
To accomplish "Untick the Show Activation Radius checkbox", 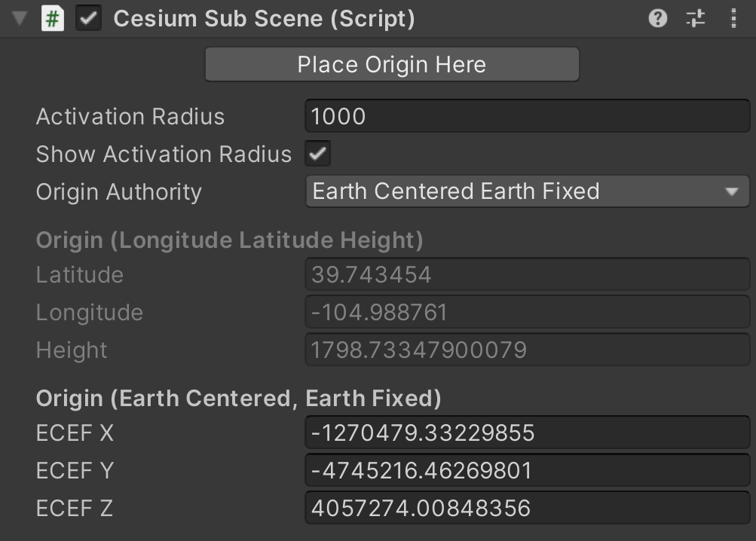I will [317, 154].
